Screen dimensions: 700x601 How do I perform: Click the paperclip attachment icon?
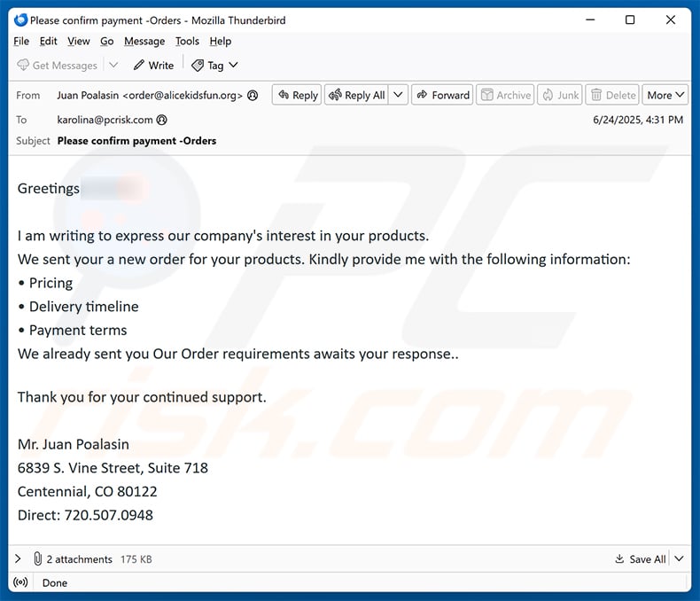click(38, 558)
